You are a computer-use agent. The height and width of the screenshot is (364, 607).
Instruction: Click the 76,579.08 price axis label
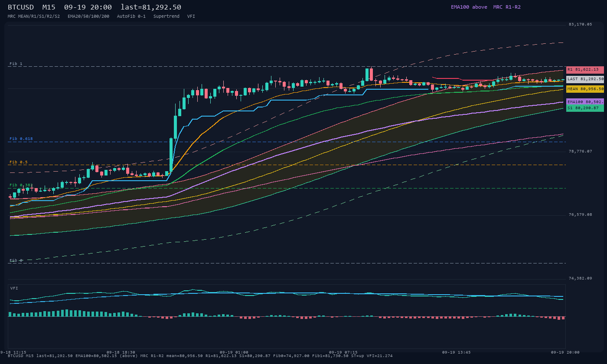[x=580, y=214]
